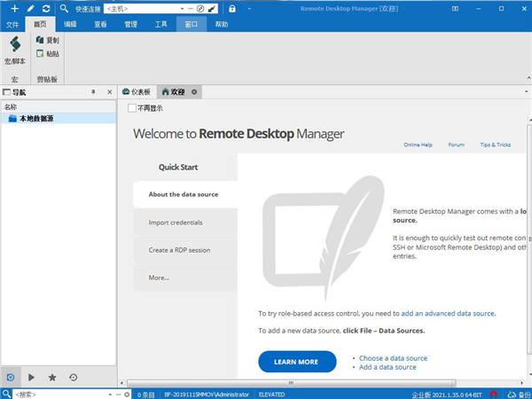
Task: Click the magnifier icon beside 快速连接
Action: [x=64, y=9]
